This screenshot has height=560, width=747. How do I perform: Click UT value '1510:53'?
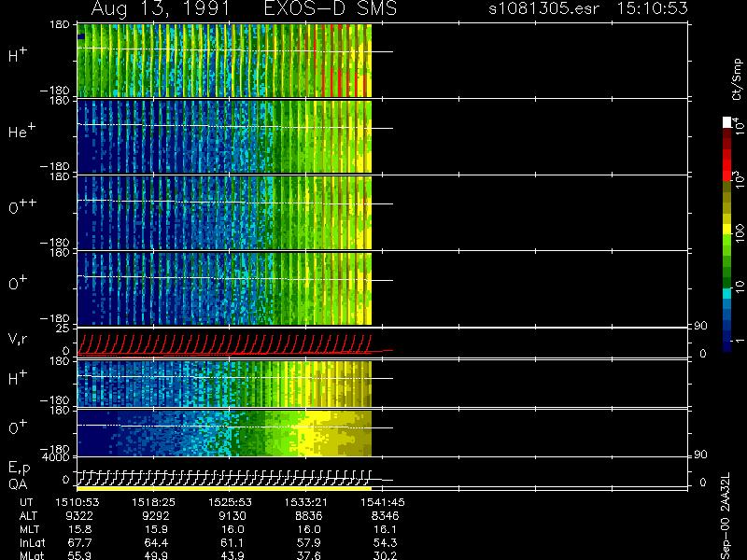coord(78,502)
